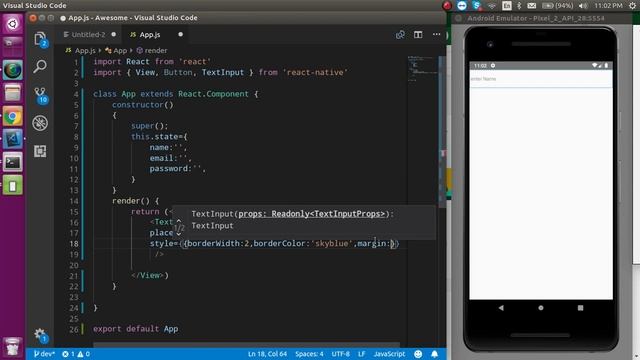Open the Search view in activity bar
Screen dimensions: 640x360
40,66
